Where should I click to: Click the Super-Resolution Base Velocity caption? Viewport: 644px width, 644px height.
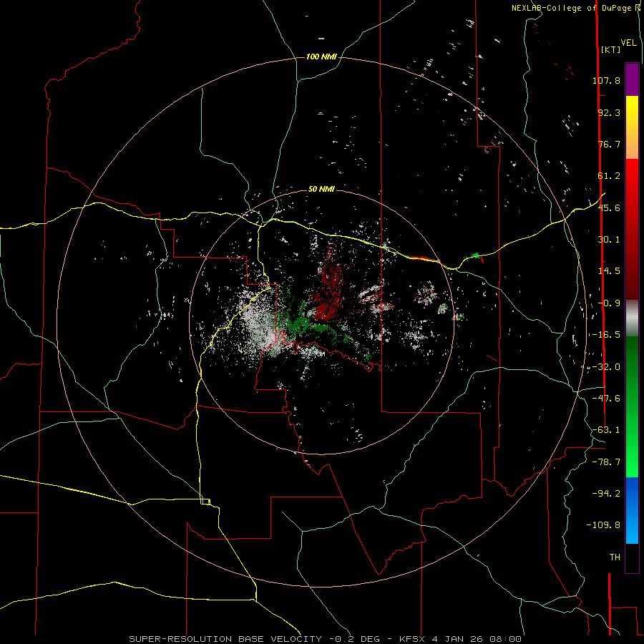[326, 639]
